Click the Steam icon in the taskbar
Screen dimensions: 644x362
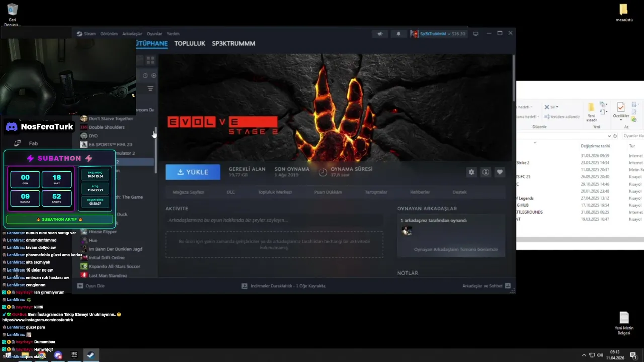tap(90, 355)
